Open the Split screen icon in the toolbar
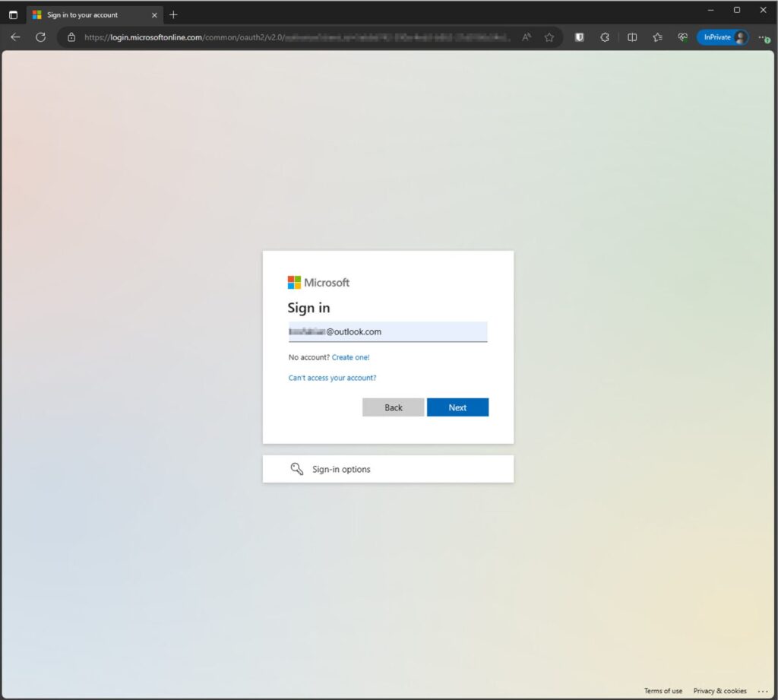This screenshot has width=778, height=700. coord(632,37)
